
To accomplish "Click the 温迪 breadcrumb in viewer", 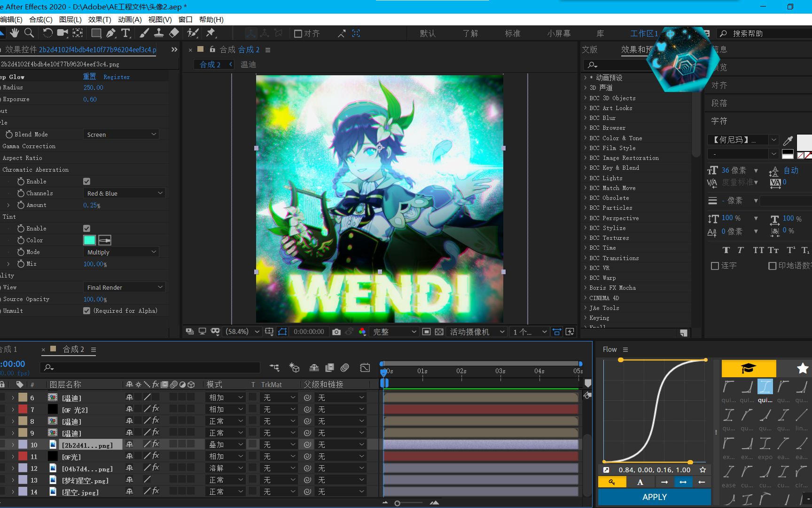I will pos(248,64).
